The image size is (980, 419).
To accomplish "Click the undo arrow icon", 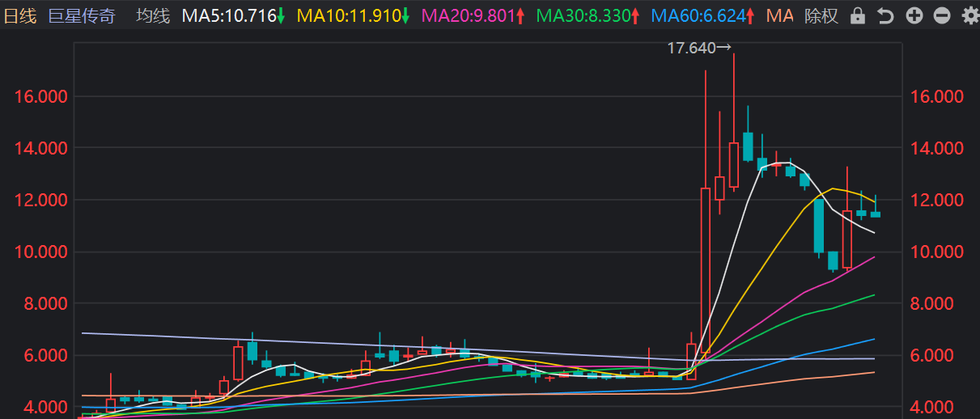I will (x=886, y=15).
